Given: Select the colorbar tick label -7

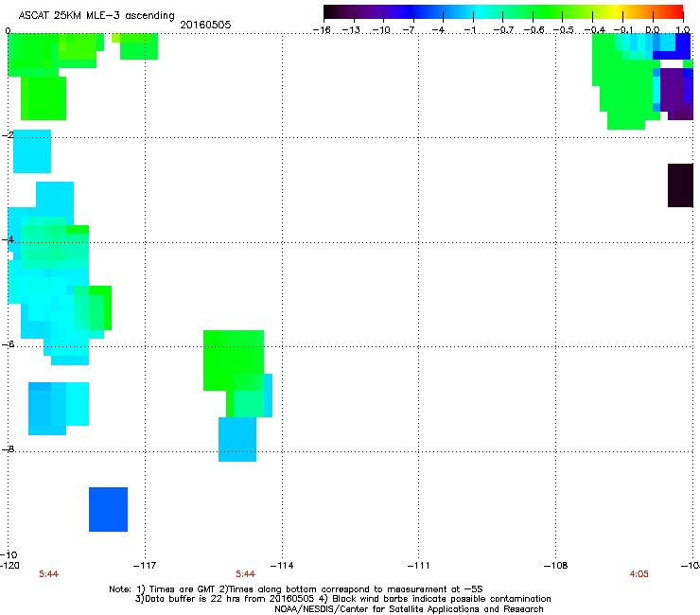Looking at the screenshot, I should coord(411,30).
